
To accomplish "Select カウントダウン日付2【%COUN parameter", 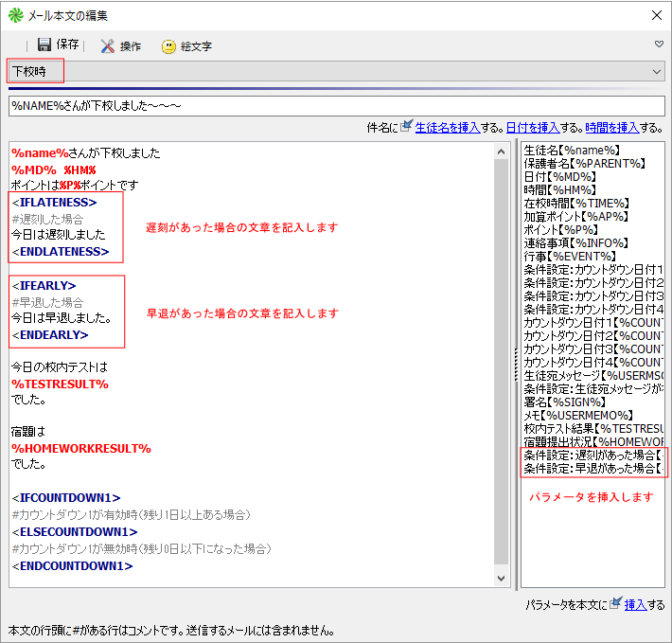I will point(593,336).
